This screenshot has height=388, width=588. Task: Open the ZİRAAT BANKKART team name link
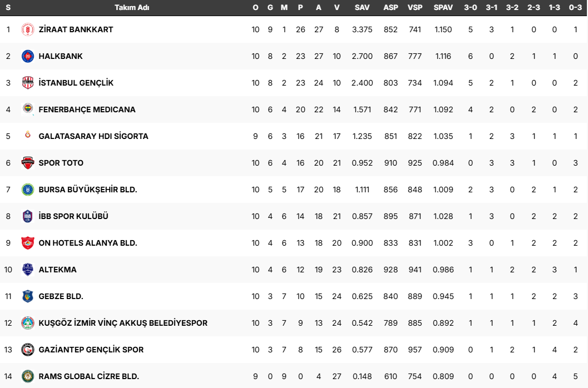tap(76, 29)
